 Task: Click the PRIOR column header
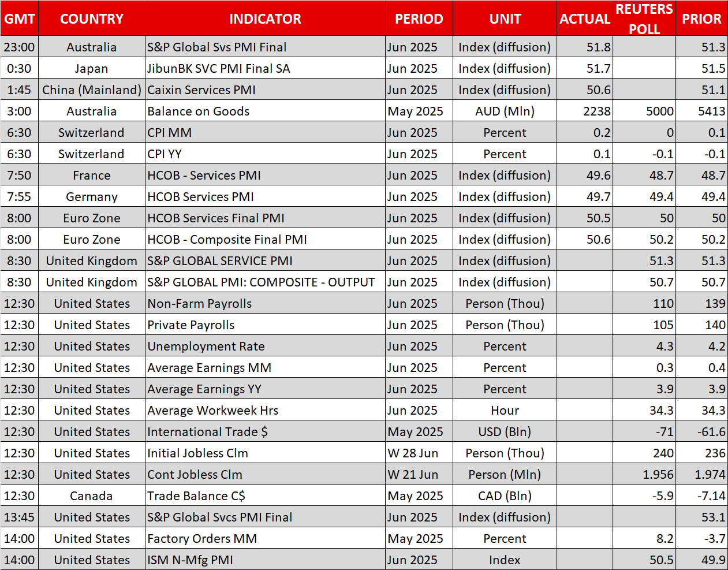click(701, 19)
